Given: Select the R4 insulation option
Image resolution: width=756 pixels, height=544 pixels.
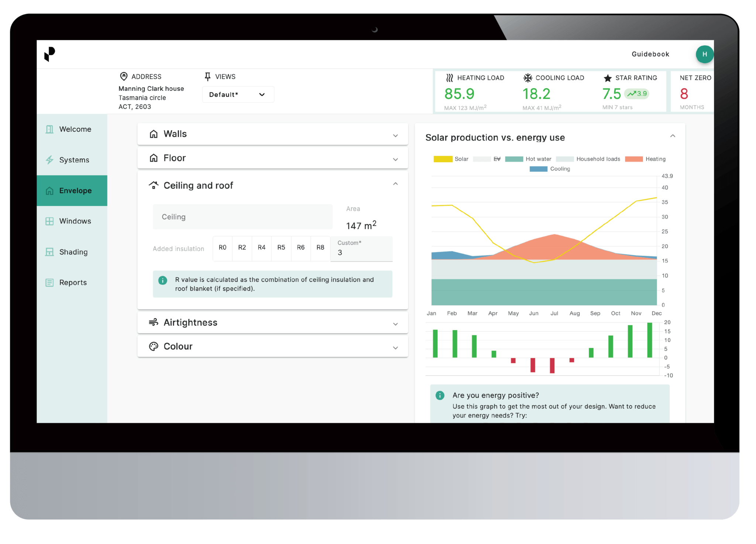Looking at the screenshot, I should 262,248.
